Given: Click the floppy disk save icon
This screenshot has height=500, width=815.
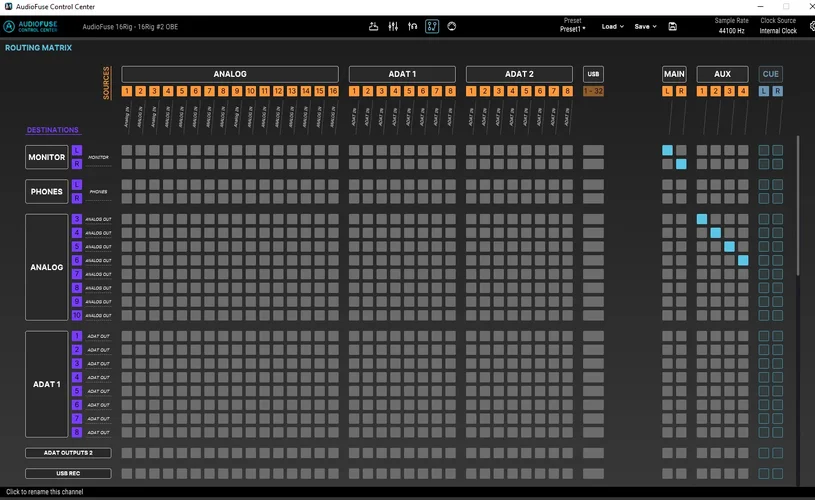Looking at the screenshot, I should [673, 27].
